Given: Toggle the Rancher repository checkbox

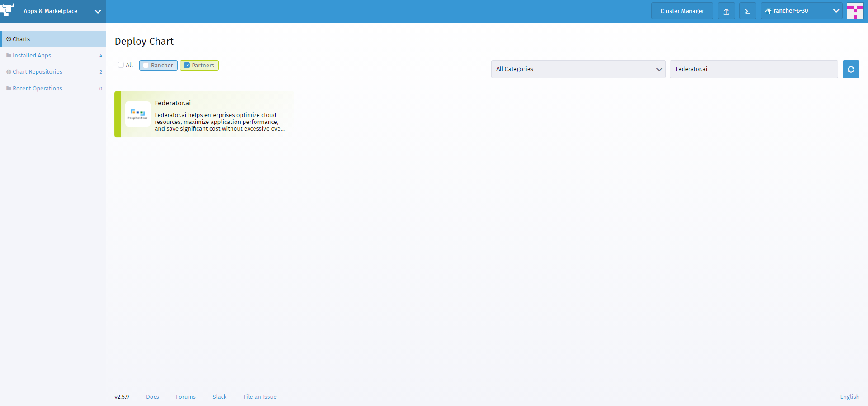Looking at the screenshot, I should click(x=146, y=66).
